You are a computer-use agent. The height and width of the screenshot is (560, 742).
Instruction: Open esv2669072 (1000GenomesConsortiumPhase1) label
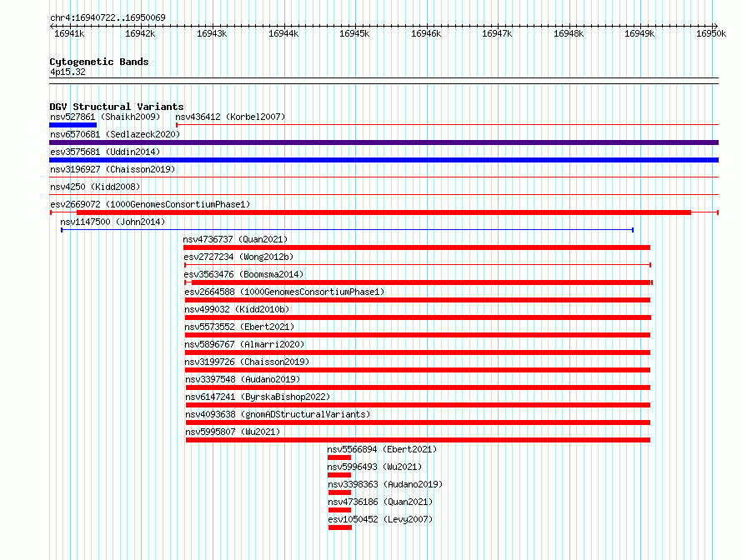click(x=150, y=204)
